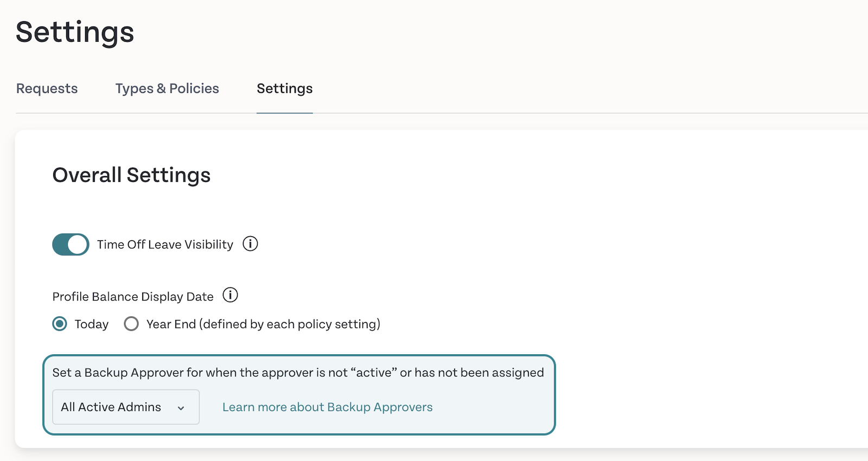Click the large Settings page title

coord(75,33)
